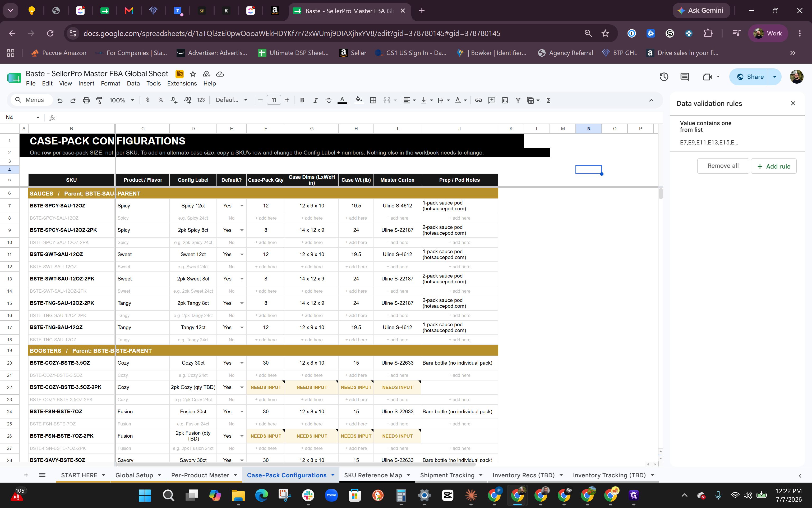
Task: Open the font family dropdown
Action: 232,100
